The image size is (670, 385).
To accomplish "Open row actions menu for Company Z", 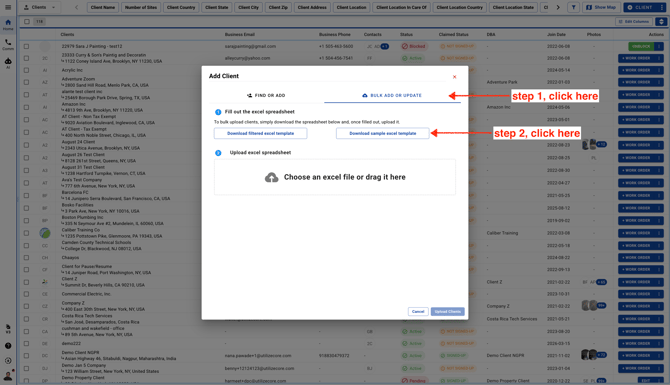I will pos(659,306).
